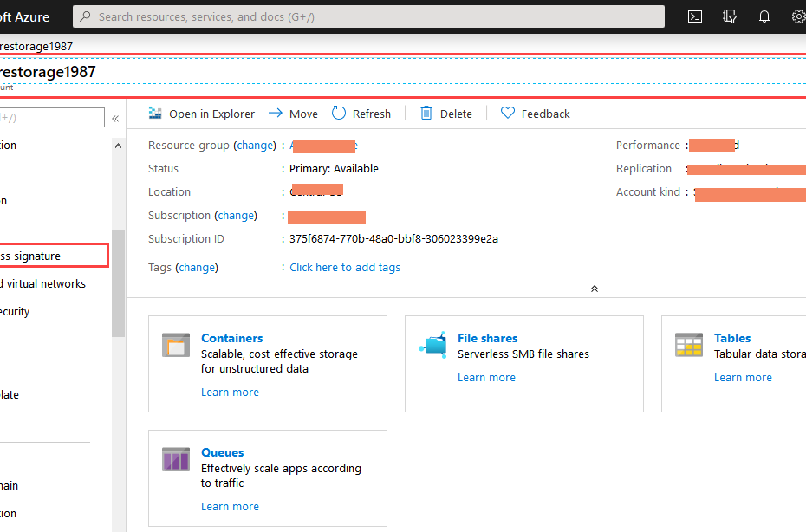Click the restorage1987 breadcrumb
This screenshot has width=806, height=532.
point(36,46)
